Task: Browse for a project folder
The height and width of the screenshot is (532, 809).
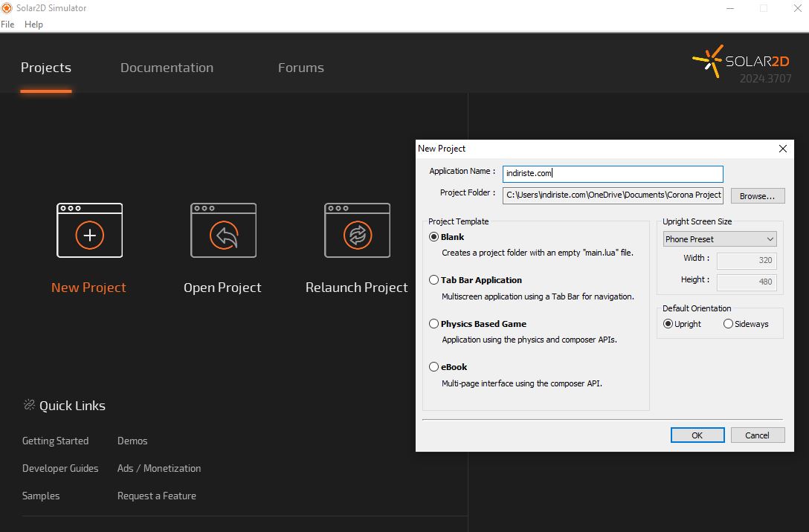Action: 758,196
